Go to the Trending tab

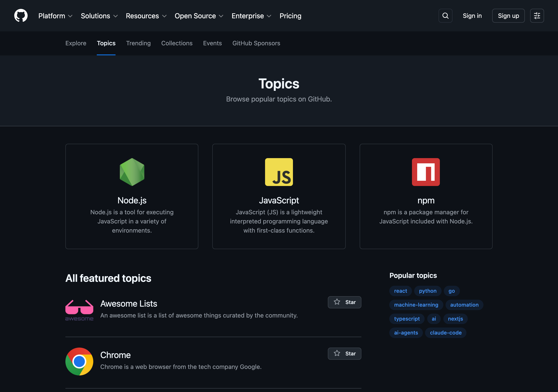tap(138, 43)
